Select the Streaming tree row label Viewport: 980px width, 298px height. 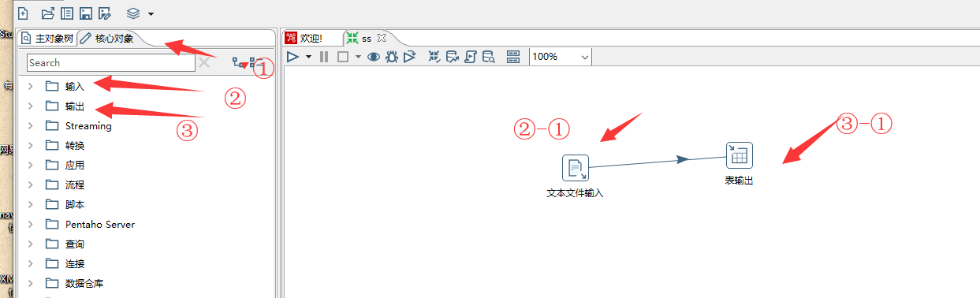pyautogui.click(x=88, y=125)
